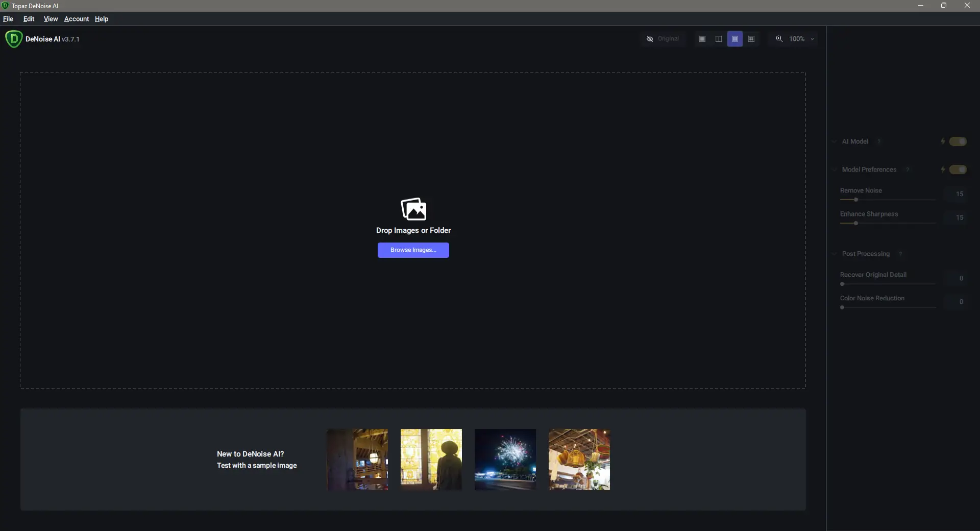
Task: Switch to single view layout
Action: pyautogui.click(x=702, y=39)
